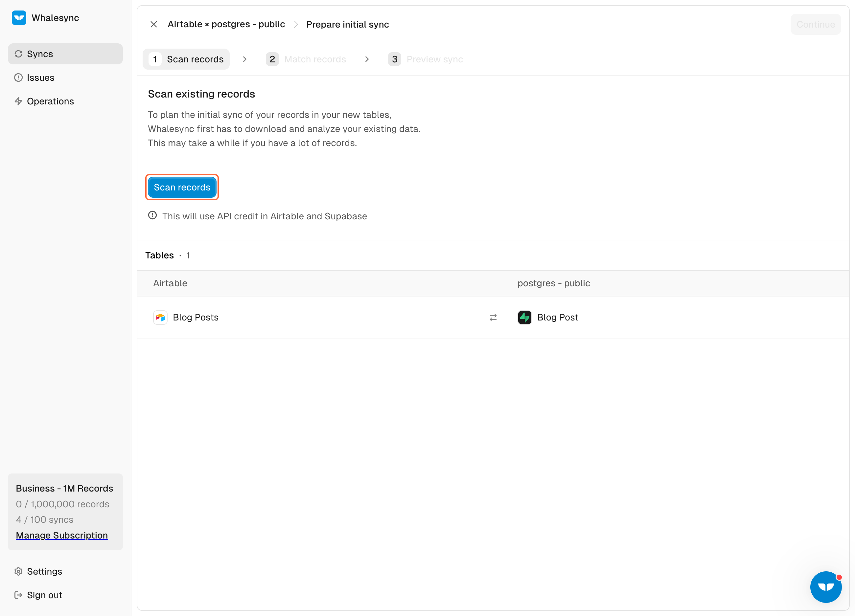Open the Whalesync chat support bubble

pyautogui.click(x=826, y=587)
